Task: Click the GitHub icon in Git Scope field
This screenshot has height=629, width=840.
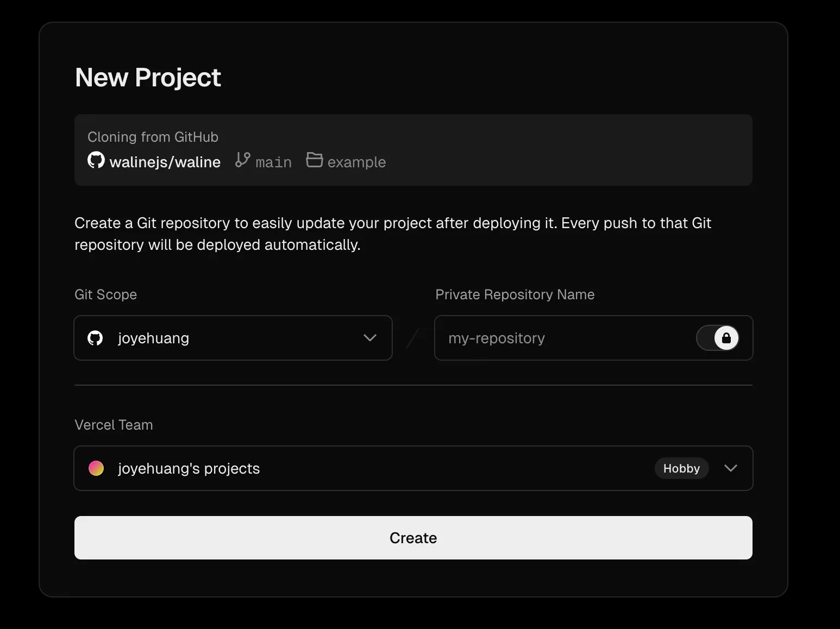Action: [96, 338]
